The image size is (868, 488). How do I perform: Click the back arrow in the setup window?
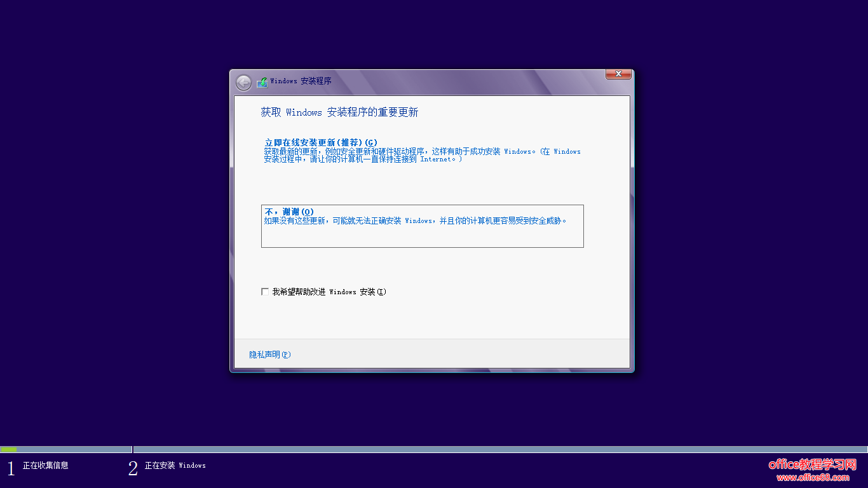[243, 83]
